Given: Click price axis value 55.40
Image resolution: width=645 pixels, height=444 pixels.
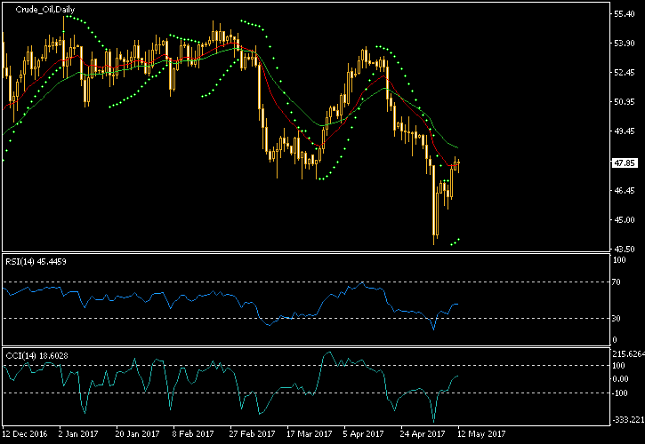Looking at the screenshot, I should [624, 14].
